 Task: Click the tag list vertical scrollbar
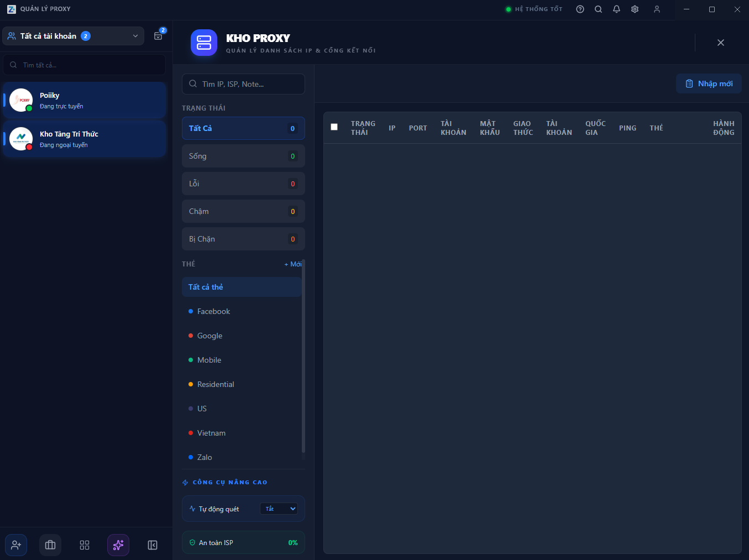pyautogui.click(x=303, y=359)
